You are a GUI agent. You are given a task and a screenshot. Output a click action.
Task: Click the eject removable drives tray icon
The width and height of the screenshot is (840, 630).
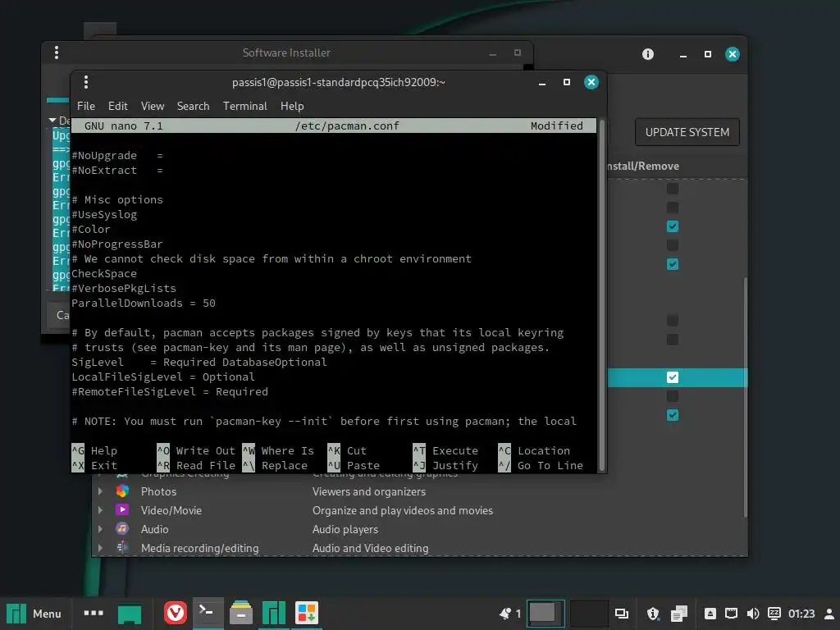tap(710, 614)
